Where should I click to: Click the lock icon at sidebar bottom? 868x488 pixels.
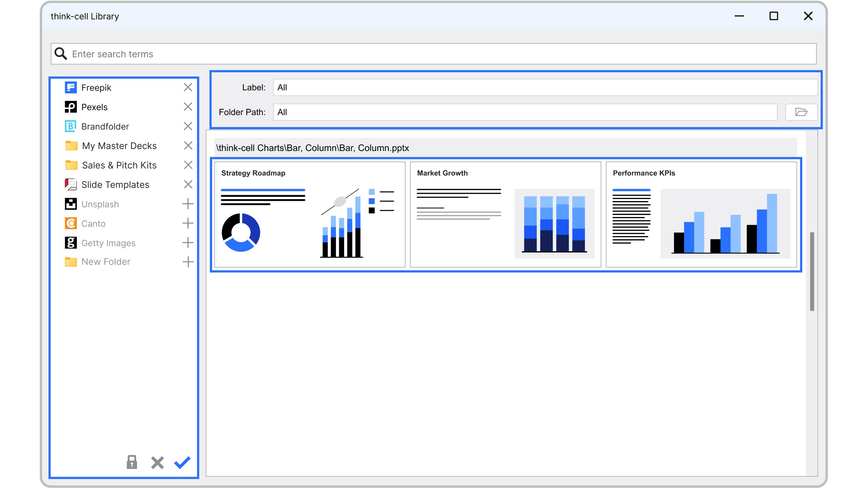(132, 462)
